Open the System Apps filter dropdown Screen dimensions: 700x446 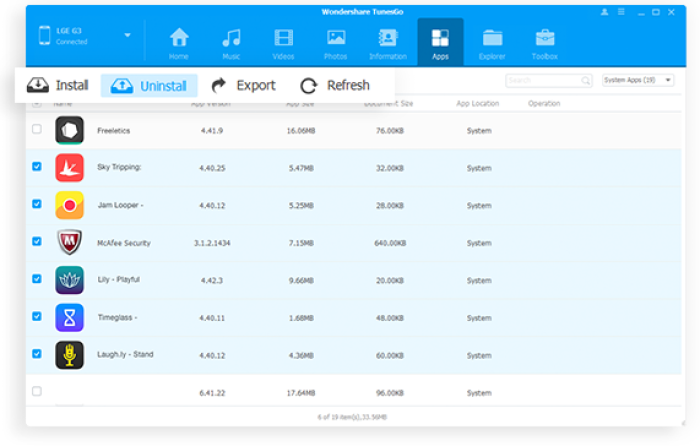[638, 80]
